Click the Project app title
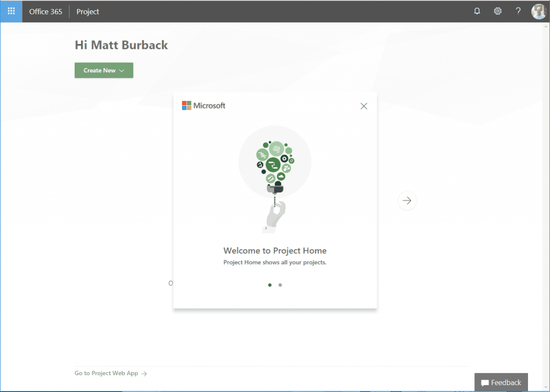 click(88, 11)
